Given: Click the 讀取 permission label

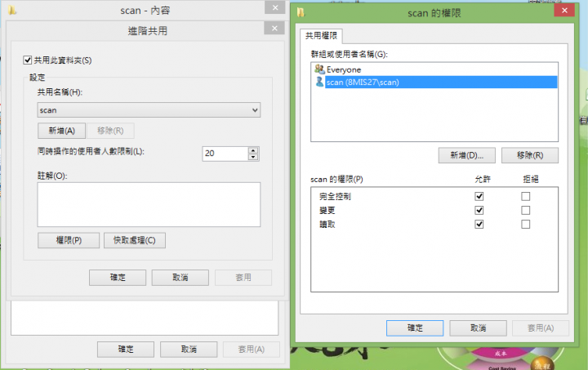Looking at the screenshot, I should coord(327,225).
